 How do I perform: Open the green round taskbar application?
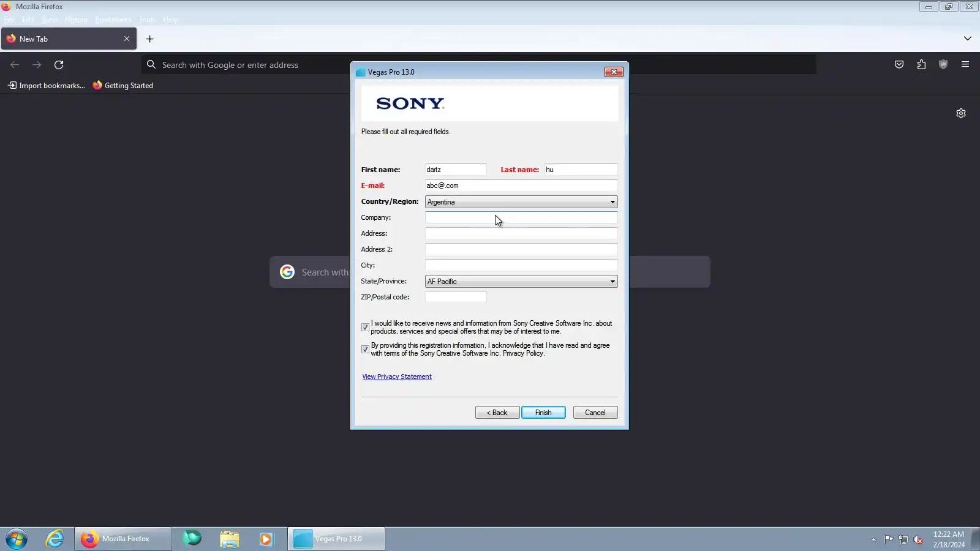tap(192, 539)
